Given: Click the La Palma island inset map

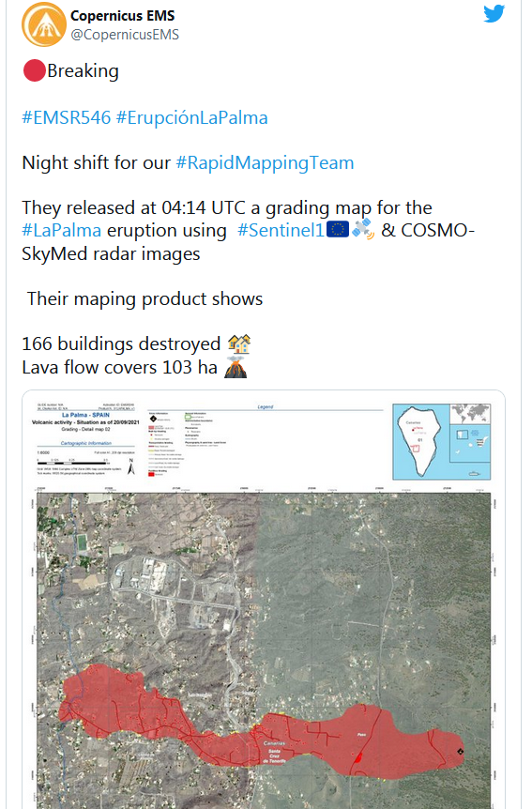Looking at the screenshot, I should point(420,442).
